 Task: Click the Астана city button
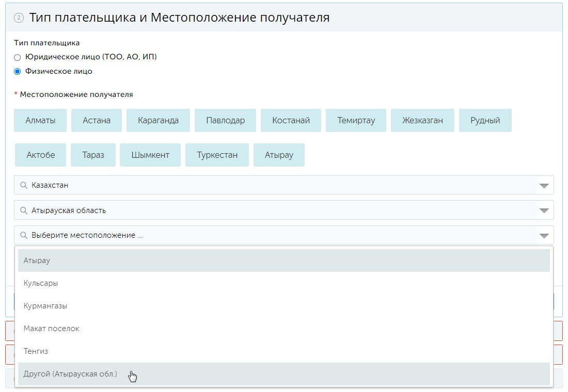click(97, 121)
